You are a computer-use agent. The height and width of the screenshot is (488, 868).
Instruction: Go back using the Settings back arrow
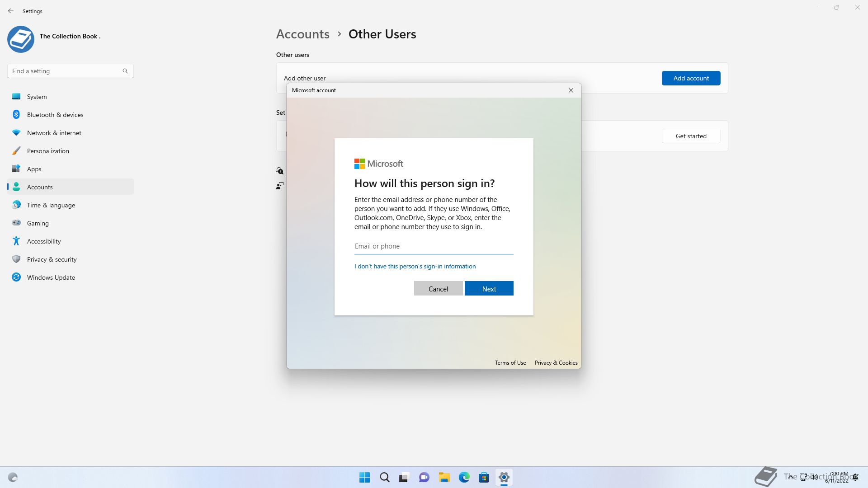pos(11,11)
